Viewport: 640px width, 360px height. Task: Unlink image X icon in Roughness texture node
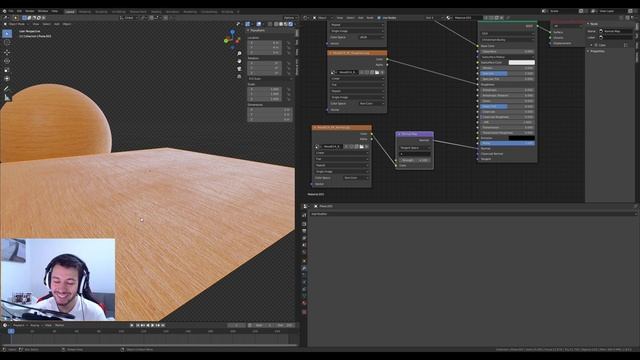coord(382,72)
